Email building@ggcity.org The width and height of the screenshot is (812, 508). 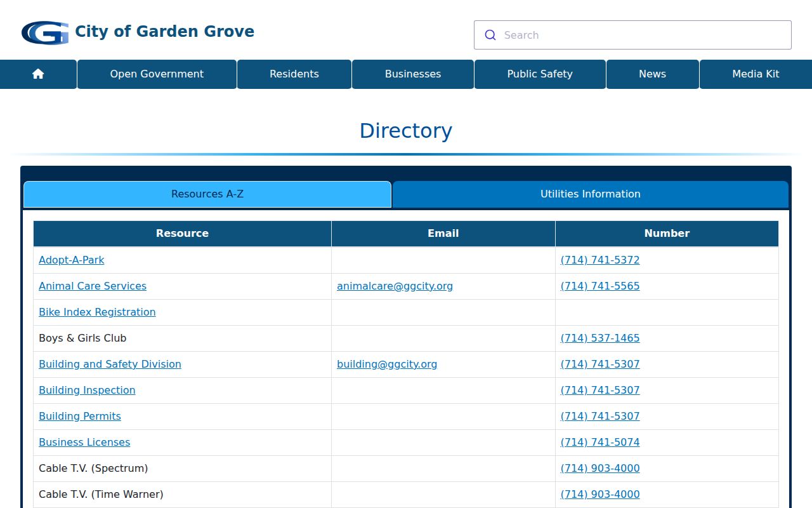(387, 364)
